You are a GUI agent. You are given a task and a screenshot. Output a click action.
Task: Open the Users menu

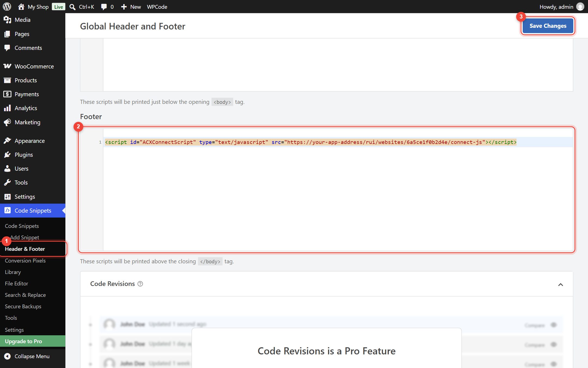33,168
